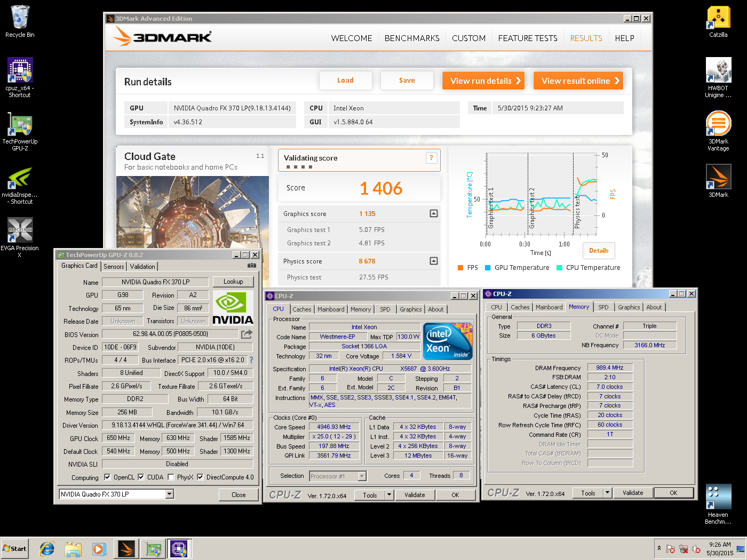Click the Intel Xeon inside logo
The height and width of the screenshot is (560, 747).
(x=448, y=341)
